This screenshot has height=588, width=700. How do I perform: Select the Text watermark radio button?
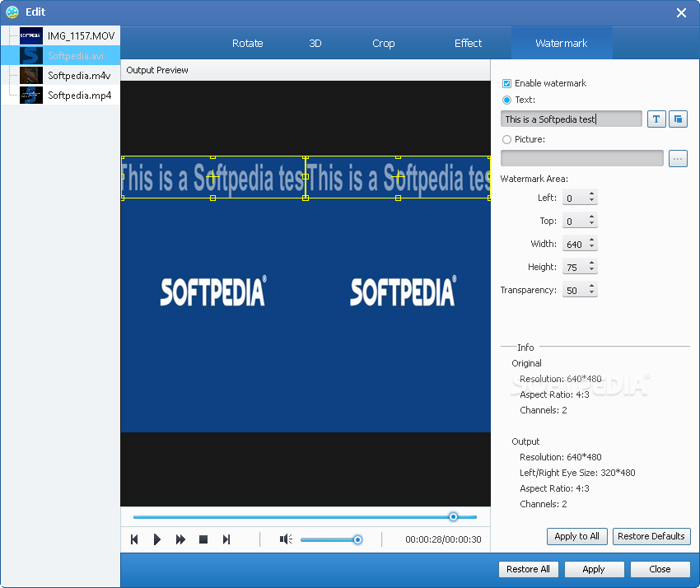click(x=506, y=100)
